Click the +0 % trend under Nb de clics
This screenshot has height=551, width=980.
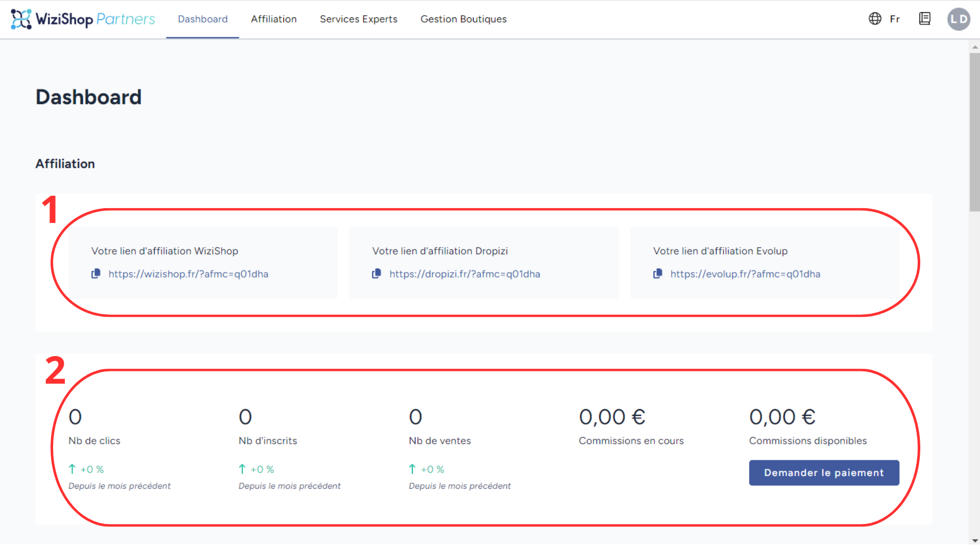coord(86,469)
